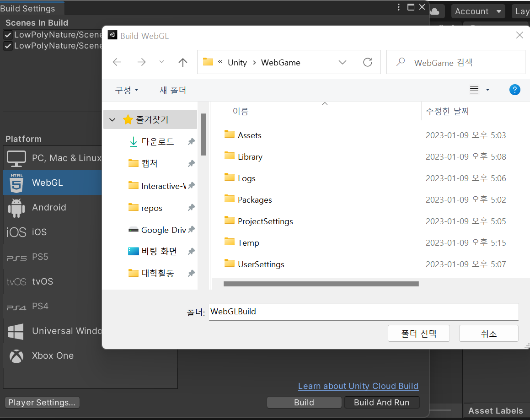Open the Account dropdown

tap(478, 11)
